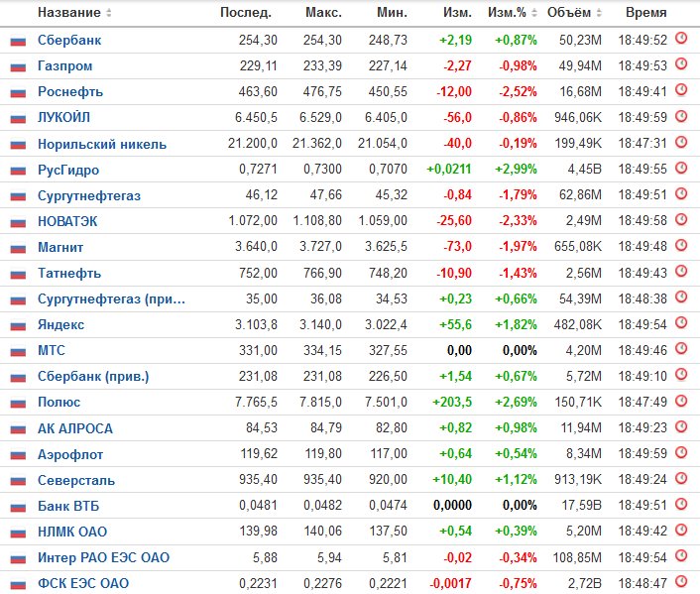Open the ФСК ЕЭС ОАО stock link
The width and height of the screenshot is (700, 594).
[83, 583]
